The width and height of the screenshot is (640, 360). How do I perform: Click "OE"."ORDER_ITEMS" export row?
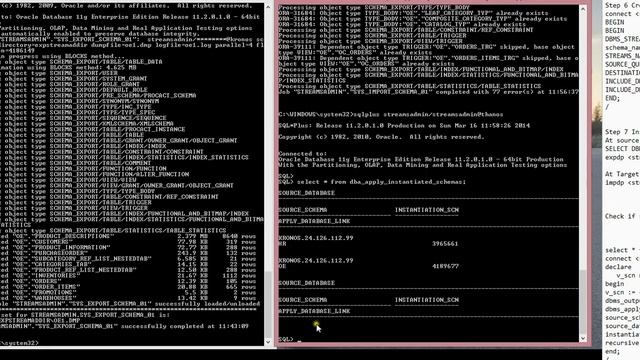click(x=128, y=287)
